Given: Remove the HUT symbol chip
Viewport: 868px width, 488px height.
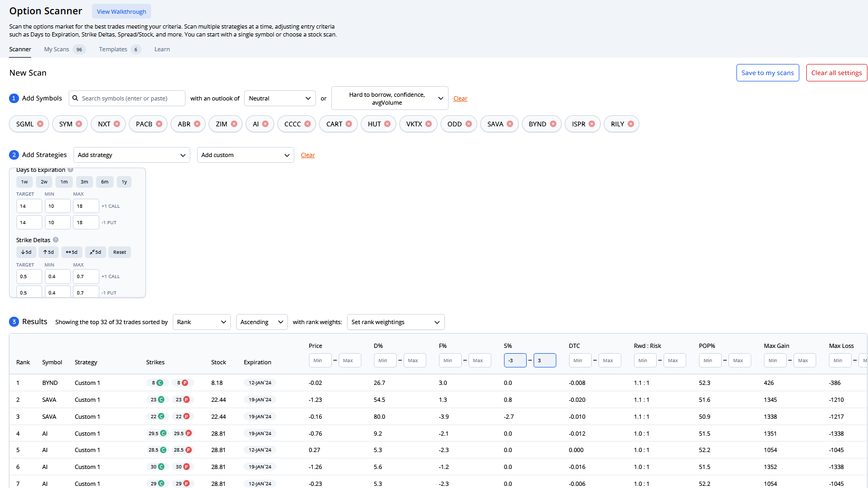Looking at the screenshot, I should pyautogui.click(x=387, y=124).
